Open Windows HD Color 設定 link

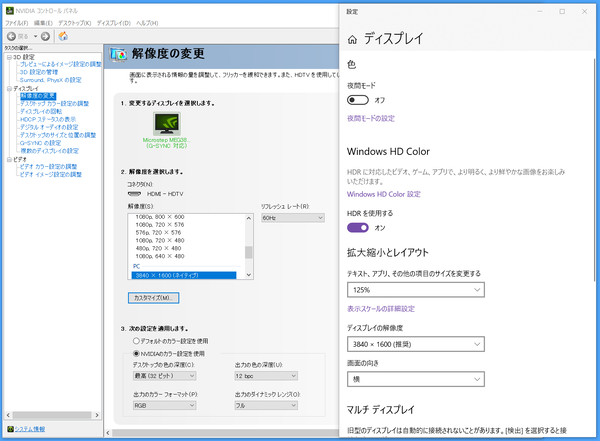click(x=383, y=194)
